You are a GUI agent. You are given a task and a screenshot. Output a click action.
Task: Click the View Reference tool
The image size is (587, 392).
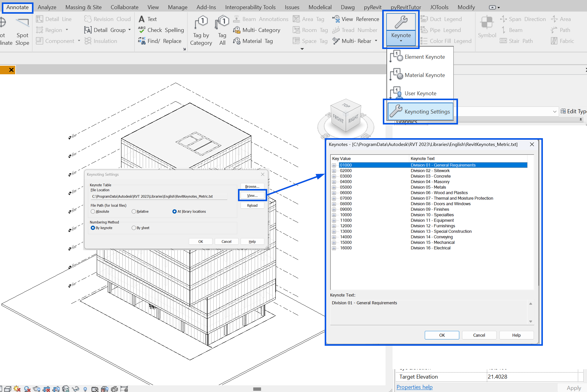click(x=356, y=19)
